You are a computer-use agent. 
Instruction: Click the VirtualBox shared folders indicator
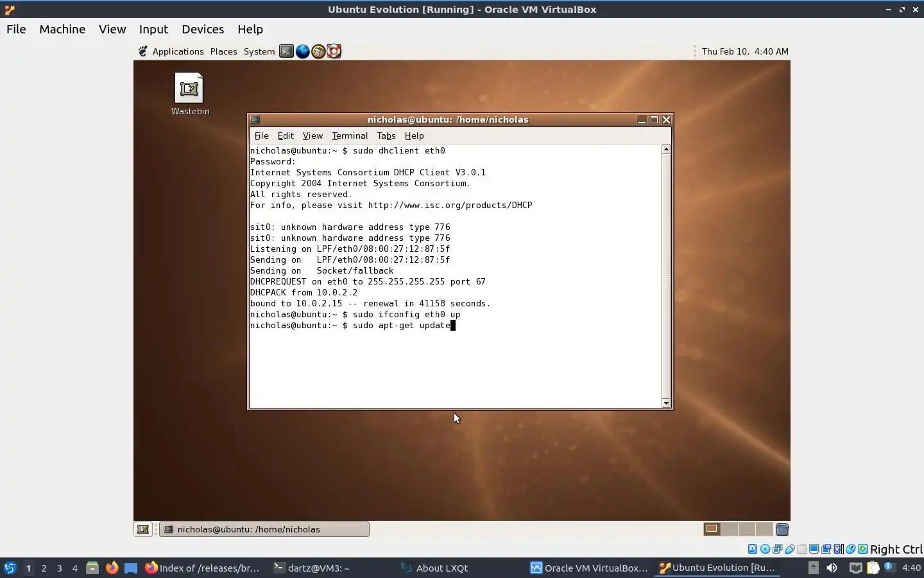pyautogui.click(x=801, y=549)
